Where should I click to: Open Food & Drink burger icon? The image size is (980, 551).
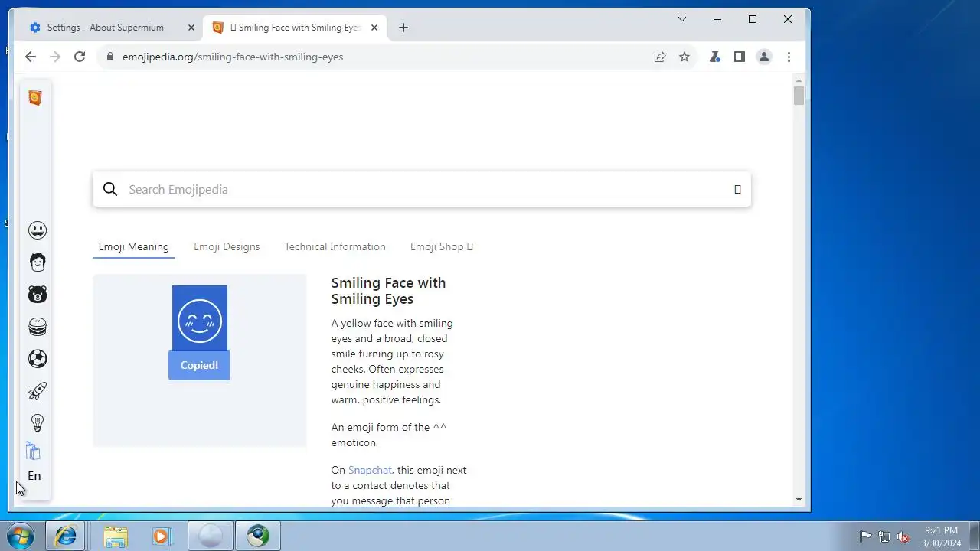click(38, 327)
